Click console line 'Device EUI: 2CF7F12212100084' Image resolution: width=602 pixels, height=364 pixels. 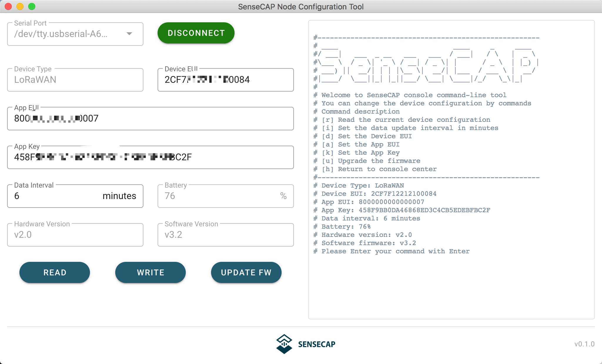(x=375, y=194)
